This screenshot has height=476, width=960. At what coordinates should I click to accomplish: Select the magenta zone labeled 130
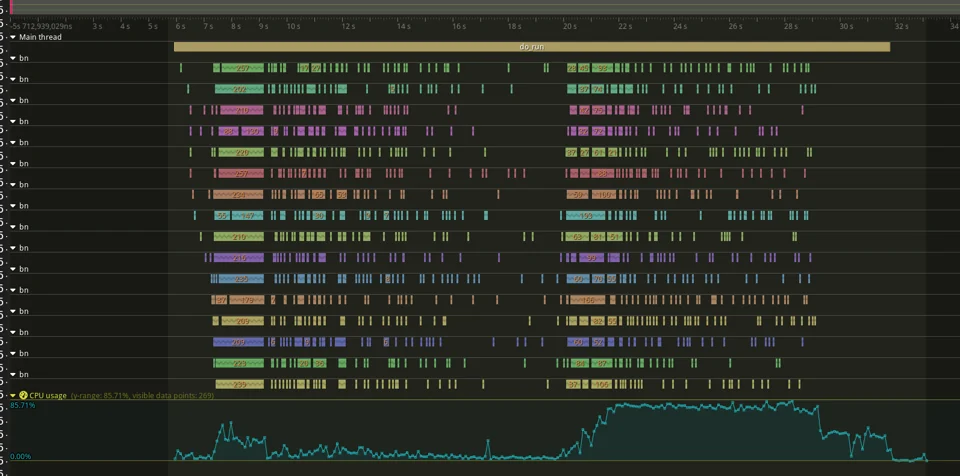(x=252, y=131)
